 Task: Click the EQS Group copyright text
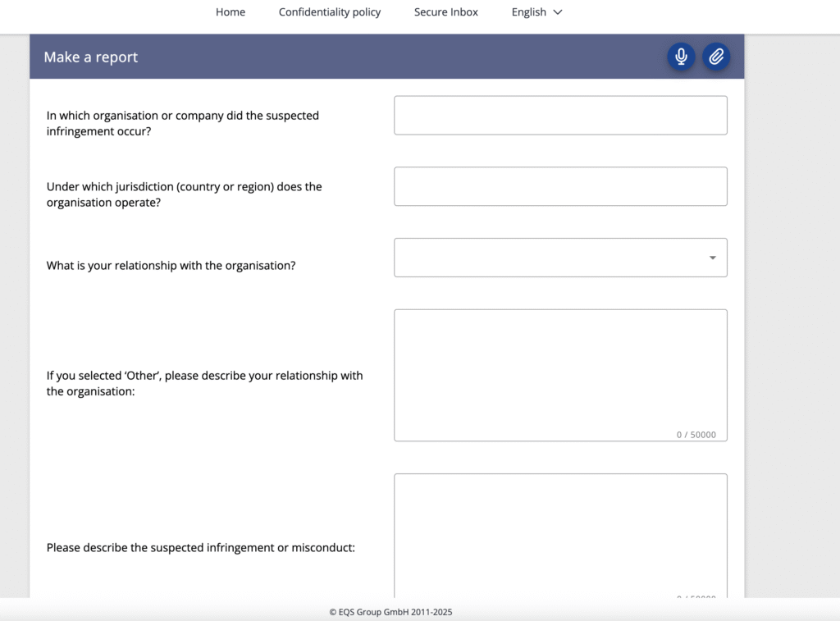click(390, 612)
